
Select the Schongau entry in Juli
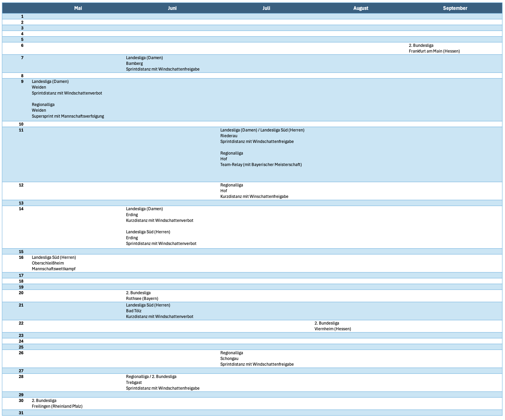tap(229, 358)
